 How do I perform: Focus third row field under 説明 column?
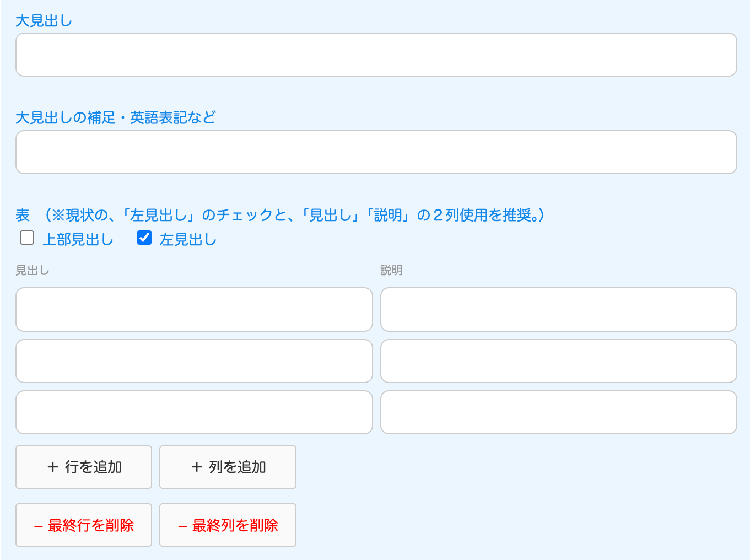point(558,412)
